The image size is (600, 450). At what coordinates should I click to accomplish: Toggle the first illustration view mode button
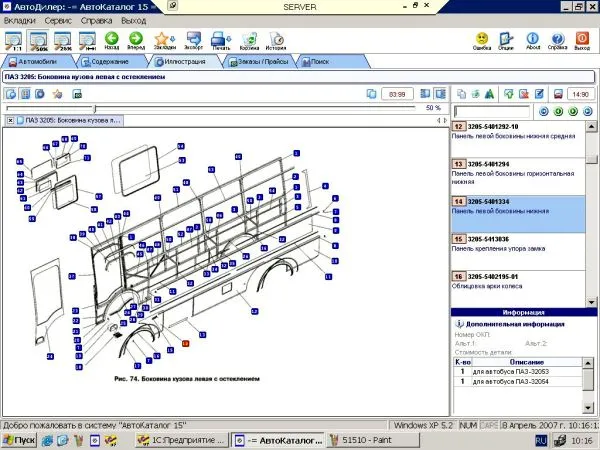tap(11, 94)
